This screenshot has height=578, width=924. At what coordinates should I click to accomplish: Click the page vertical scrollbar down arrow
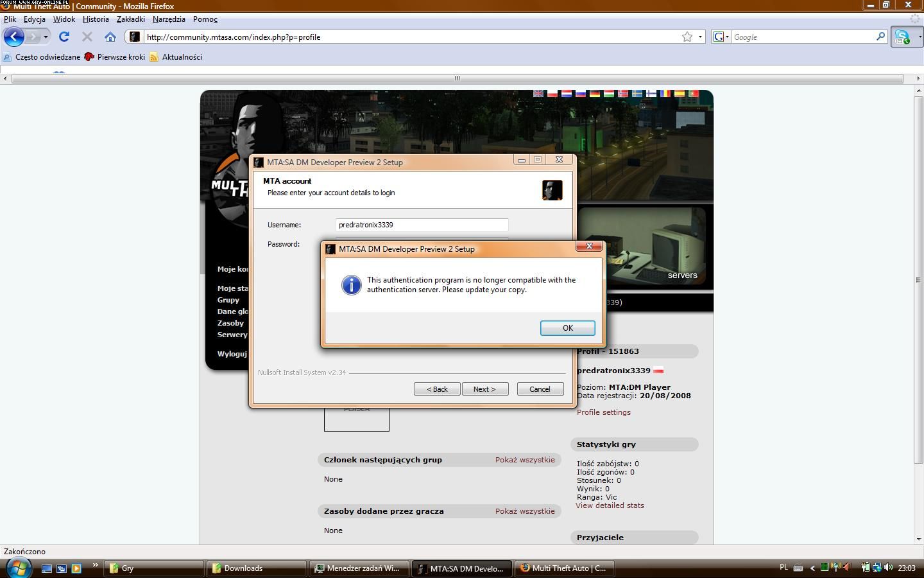pyautogui.click(x=918, y=539)
